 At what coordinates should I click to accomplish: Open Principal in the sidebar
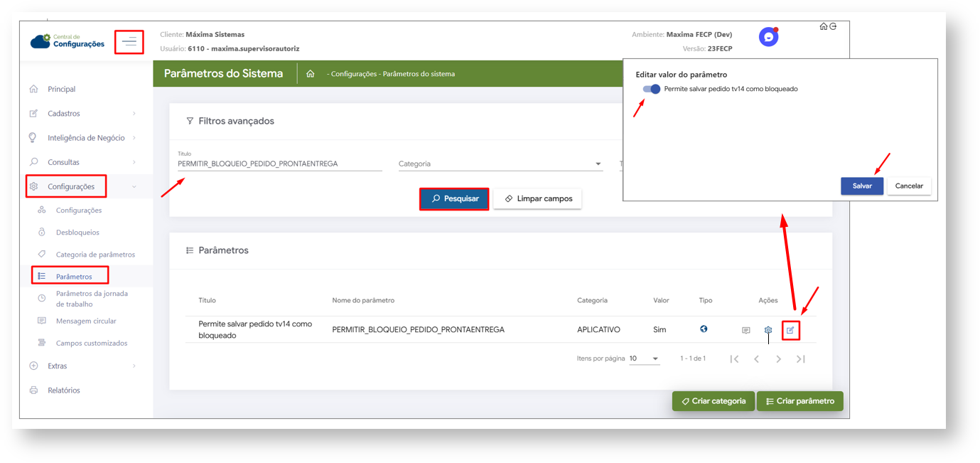[62, 89]
